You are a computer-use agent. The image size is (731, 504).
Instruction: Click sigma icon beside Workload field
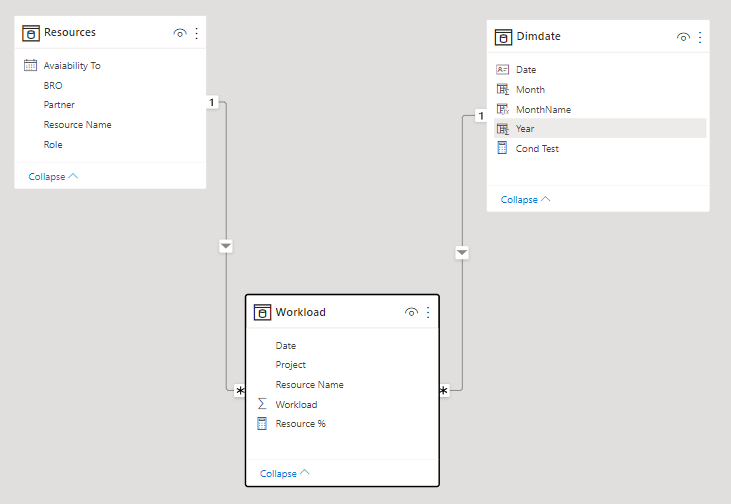pos(262,404)
